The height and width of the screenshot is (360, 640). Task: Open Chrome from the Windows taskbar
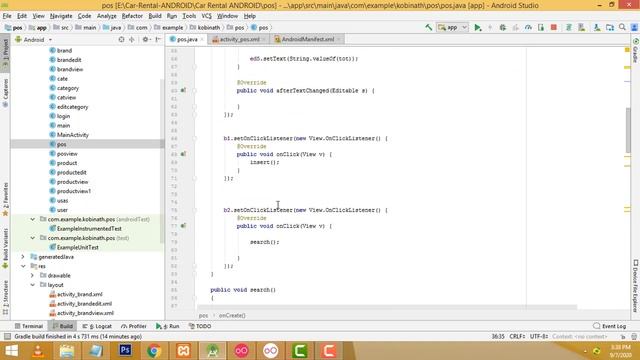(x=154, y=351)
